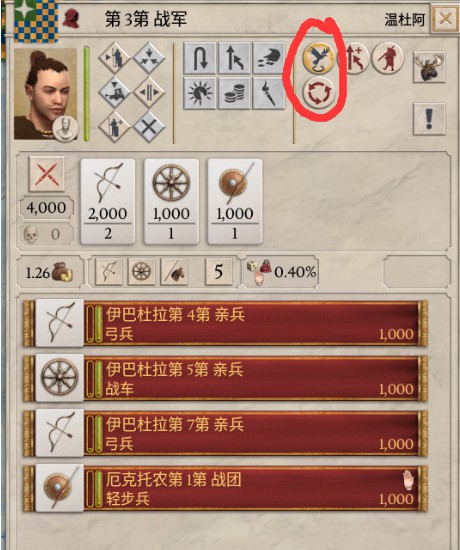Viewport: 460px width, 550px height.
Task: Click the commander portrait
Action: [46, 94]
